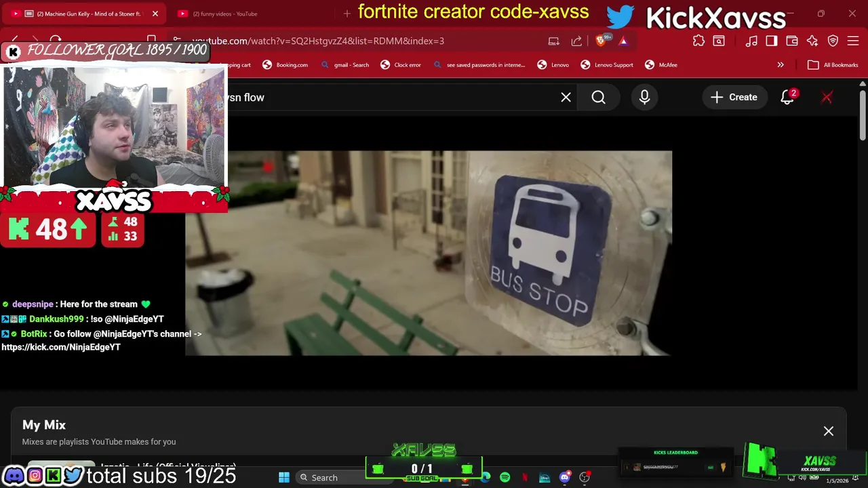Open YouTube notifications bell
The width and height of the screenshot is (868, 488).
click(787, 98)
